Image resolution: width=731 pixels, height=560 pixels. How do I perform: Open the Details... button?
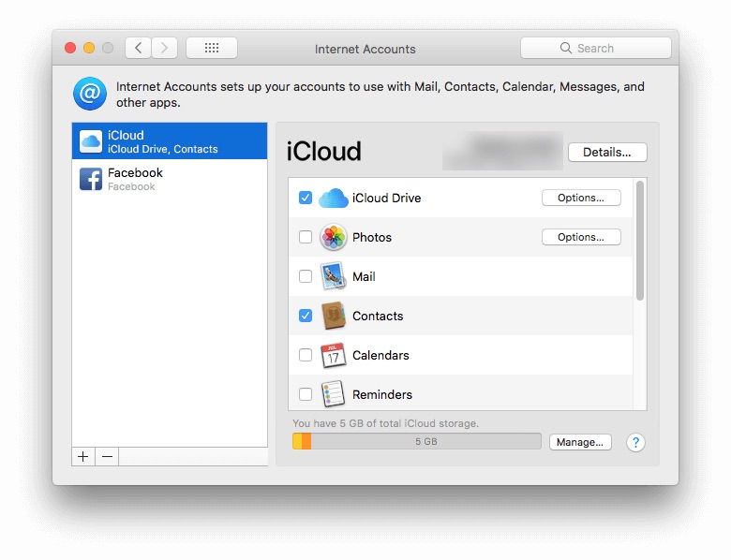click(x=607, y=153)
